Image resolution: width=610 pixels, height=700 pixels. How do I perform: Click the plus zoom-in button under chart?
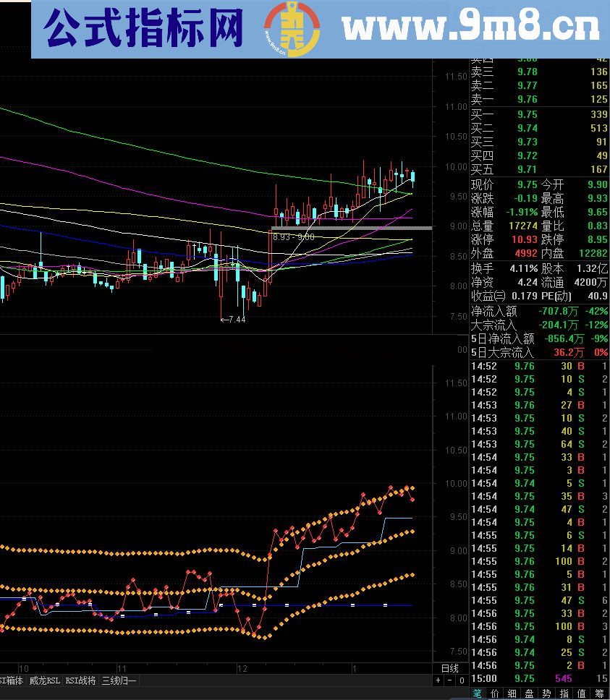click(438, 680)
